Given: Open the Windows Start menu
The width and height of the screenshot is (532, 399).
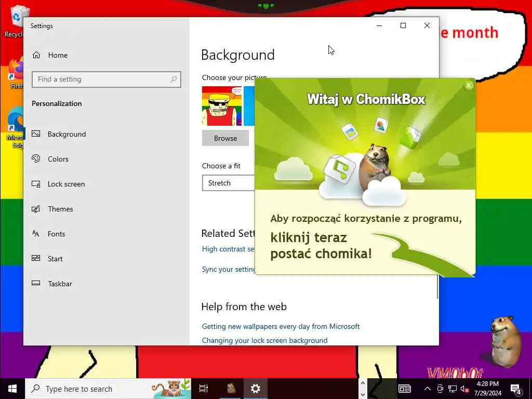Looking at the screenshot, I should coord(12,389).
